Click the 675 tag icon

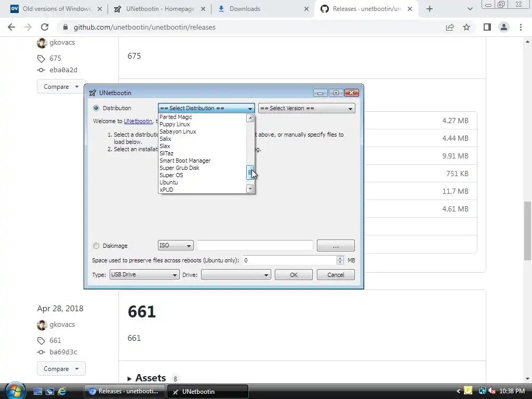click(x=41, y=59)
